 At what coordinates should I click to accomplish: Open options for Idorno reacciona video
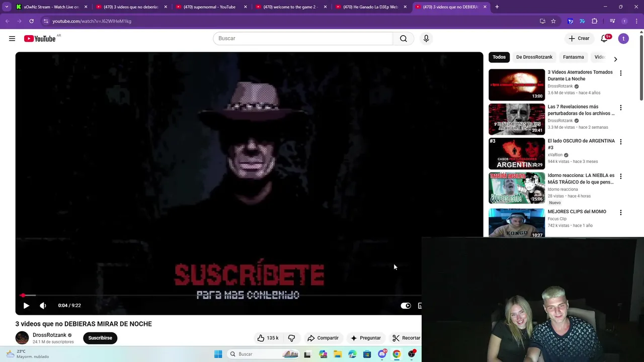pos(621,176)
